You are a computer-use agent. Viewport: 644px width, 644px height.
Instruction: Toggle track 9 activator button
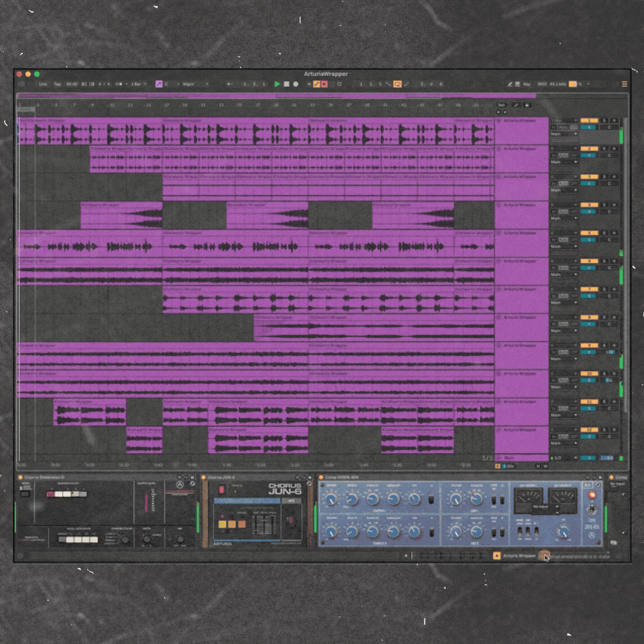tap(589, 346)
